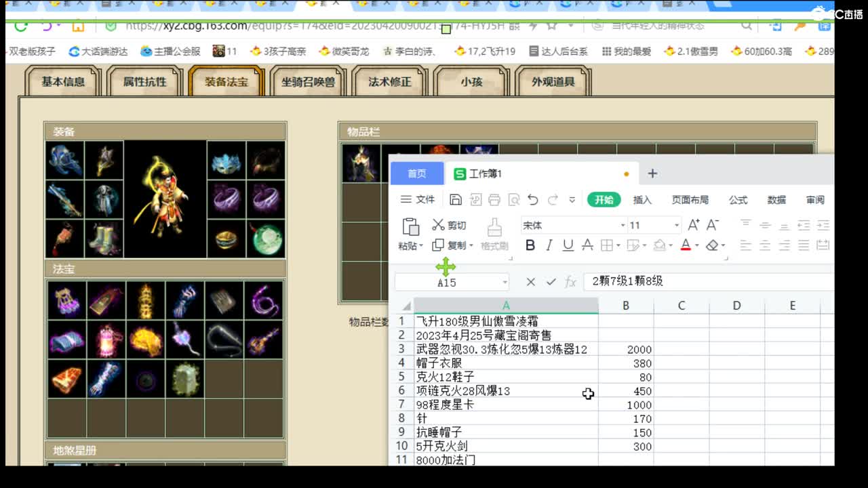Screen dimensions: 868x488
Task: Open the 文件 menu in WPS
Action: [418, 199]
